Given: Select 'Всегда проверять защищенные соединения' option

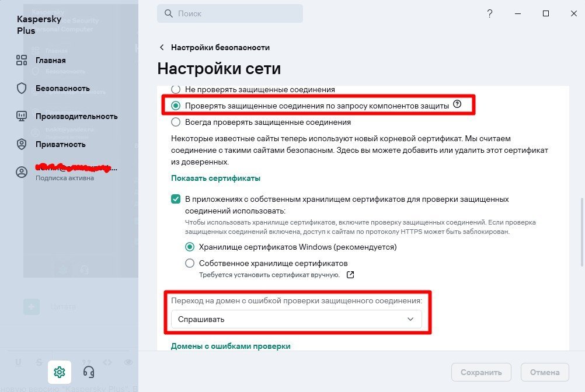Looking at the screenshot, I should point(176,123).
